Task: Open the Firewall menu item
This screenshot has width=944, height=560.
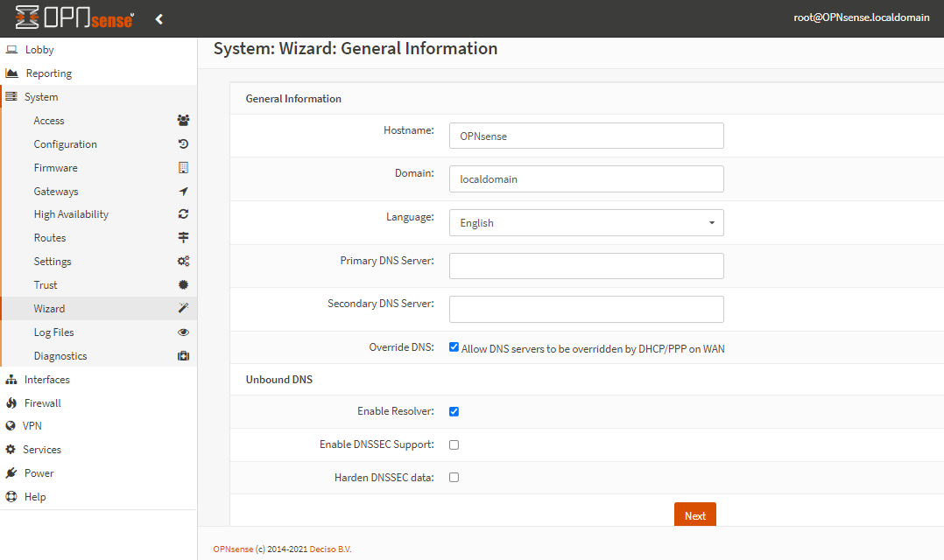Action: (41, 402)
